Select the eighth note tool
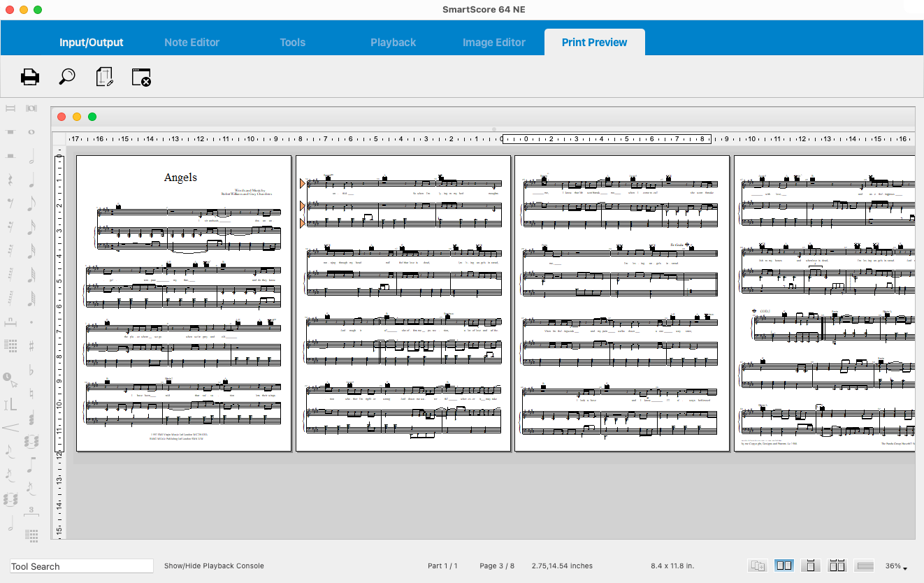The width and height of the screenshot is (924, 583). (31, 203)
